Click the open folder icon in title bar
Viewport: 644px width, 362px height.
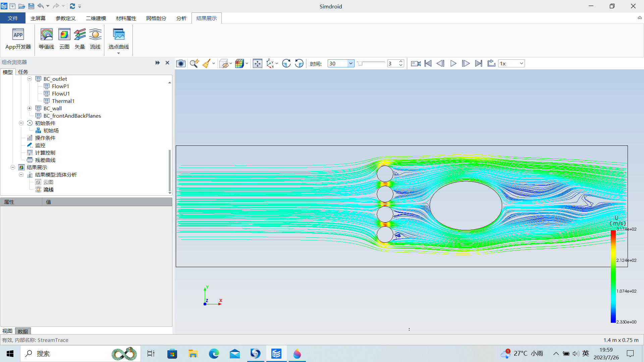click(x=22, y=6)
